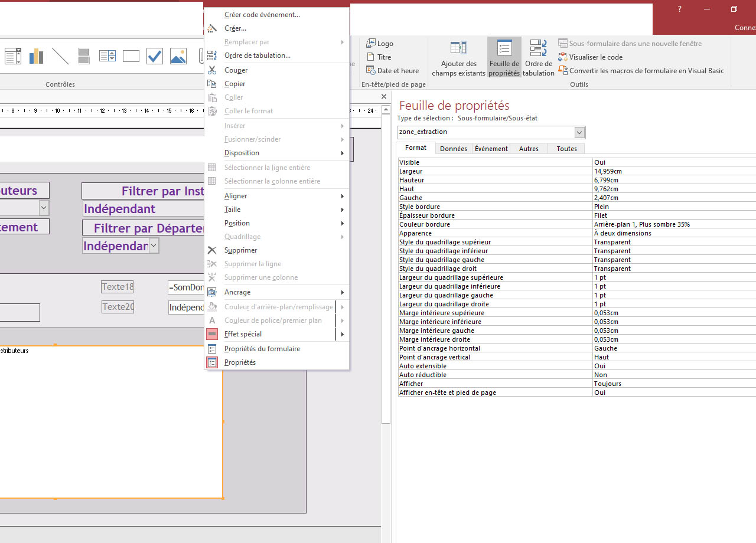Click the Afficher value Toujours

coord(674,384)
